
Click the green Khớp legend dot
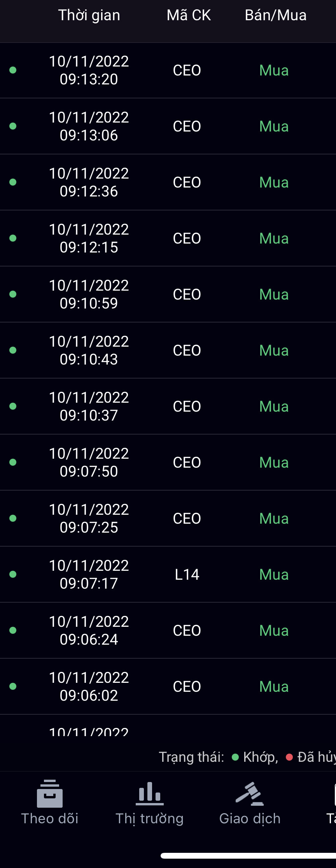[x=235, y=757]
